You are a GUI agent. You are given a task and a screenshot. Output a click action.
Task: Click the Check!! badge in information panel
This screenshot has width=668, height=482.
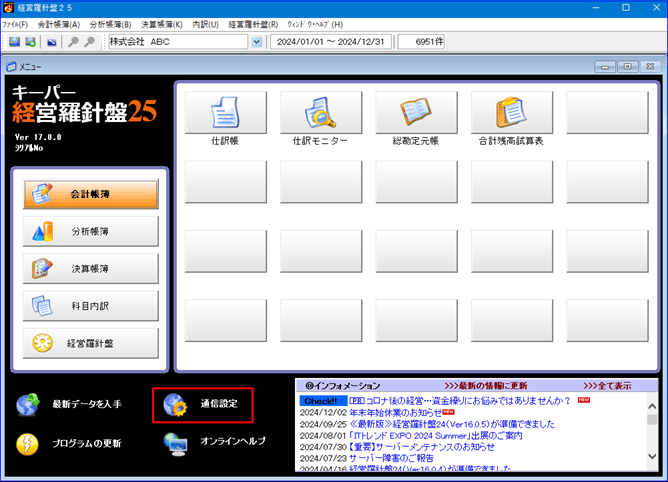(323, 401)
